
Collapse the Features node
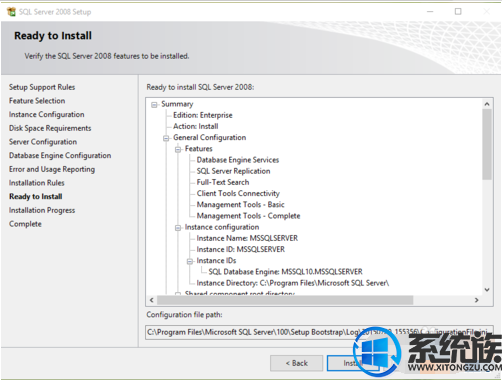(x=178, y=149)
